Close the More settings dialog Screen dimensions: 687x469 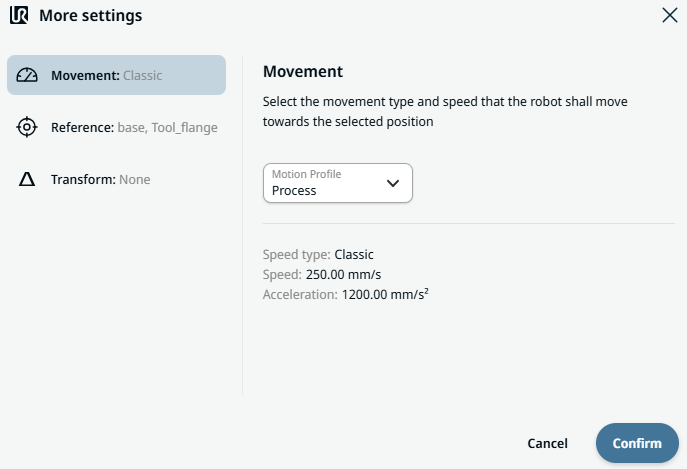pos(669,15)
